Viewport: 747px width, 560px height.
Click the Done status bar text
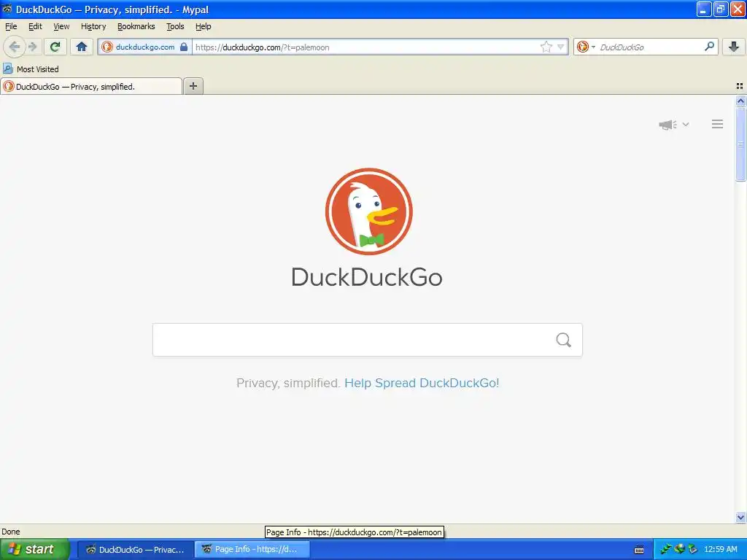click(11, 532)
